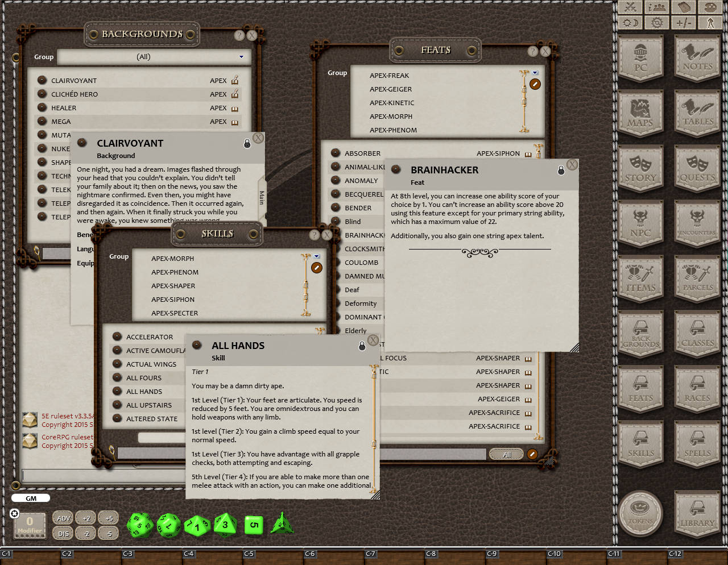The width and height of the screenshot is (728, 565).
Task: Open the Options gear icon
Action: [657, 23]
